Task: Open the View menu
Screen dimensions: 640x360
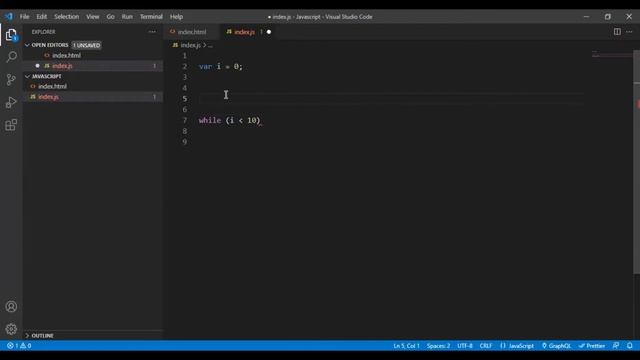Action: pyautogui.click(x=93, y=17)
